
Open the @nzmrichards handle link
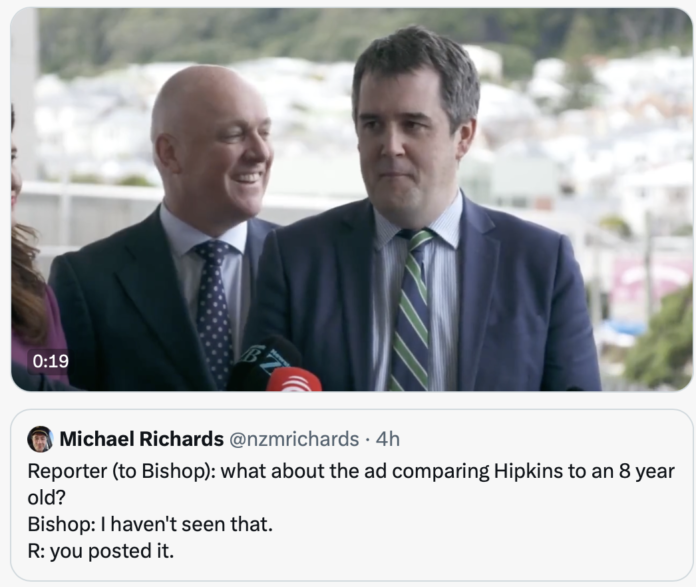(294, 439)
